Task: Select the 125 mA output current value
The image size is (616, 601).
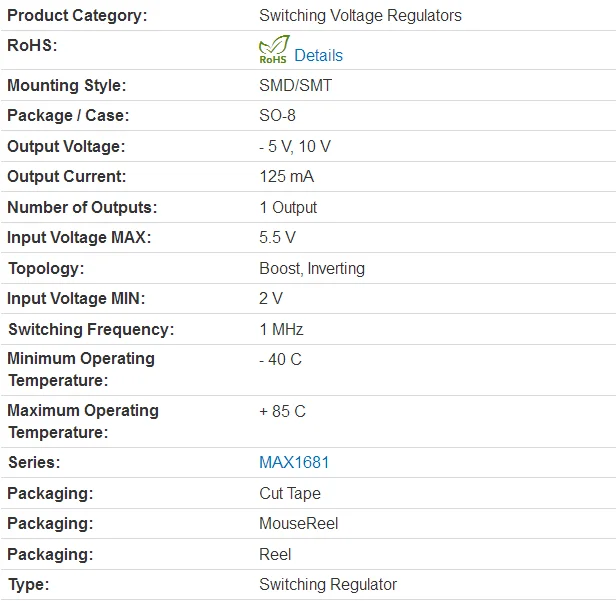Action: (x=286, y=176)
